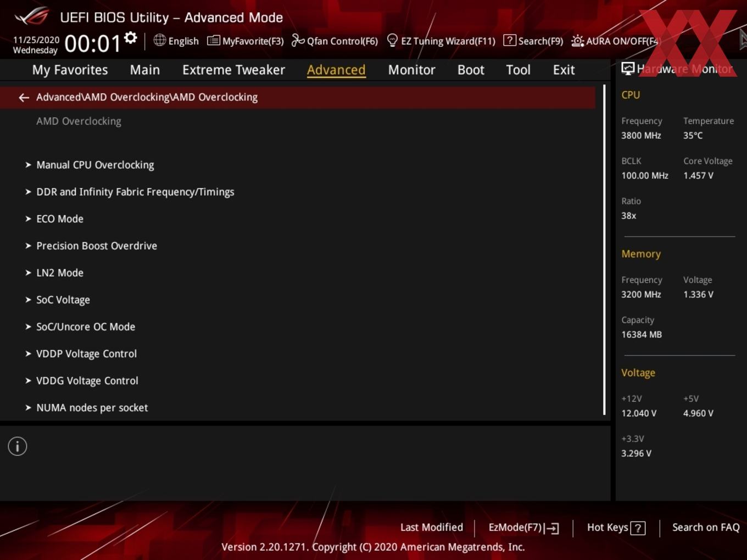Image resolution: width=747 pixels, height=560 pixels.
Task: Click Manual CPU Overclocking entry text
Action: [95, 165]
